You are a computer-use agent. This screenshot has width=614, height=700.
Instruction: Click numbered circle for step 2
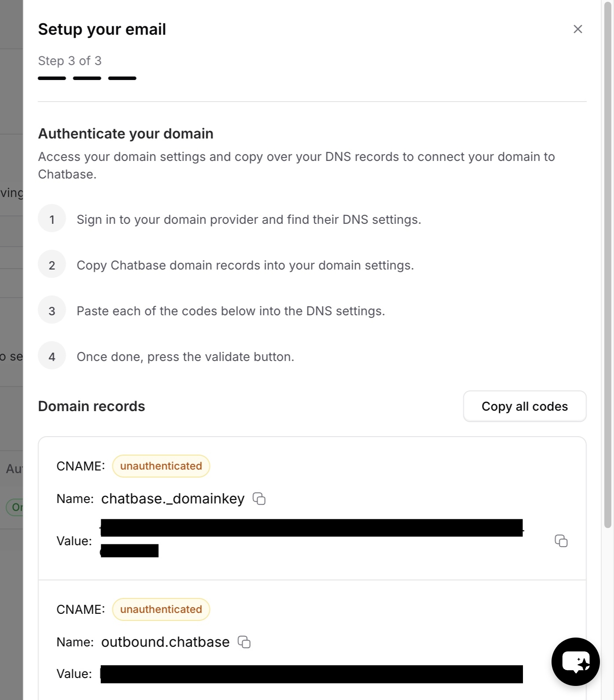click(x=52, y=264)
